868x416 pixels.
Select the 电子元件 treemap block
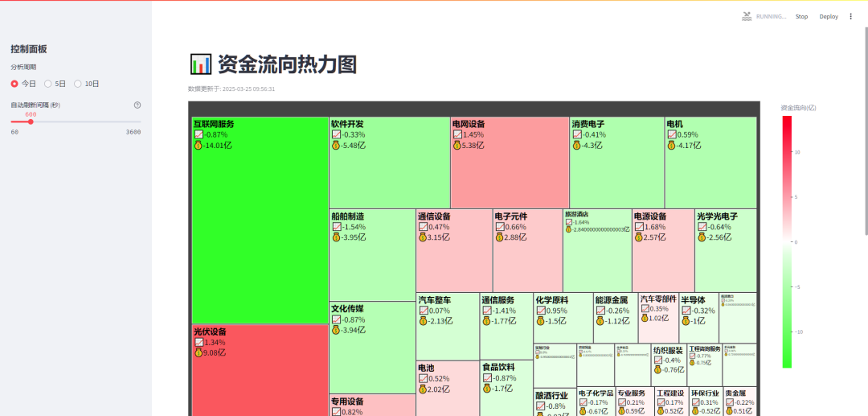click(x=528, y=250)
